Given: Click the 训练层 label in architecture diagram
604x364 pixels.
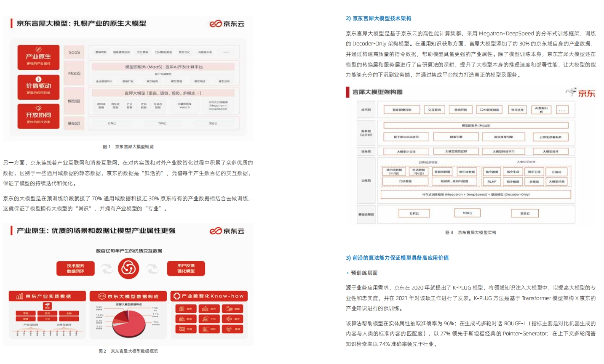Looking at the screenshot, I should tap(366, 181).
